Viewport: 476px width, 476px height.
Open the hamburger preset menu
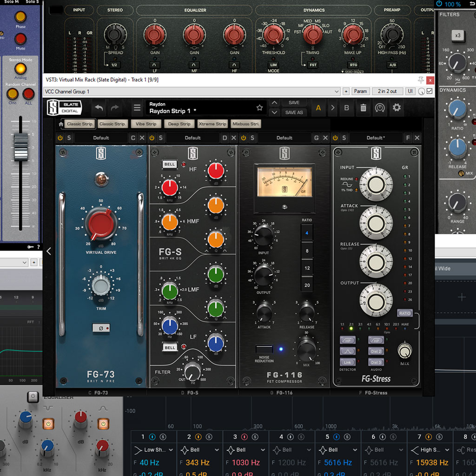pos(137,108)
